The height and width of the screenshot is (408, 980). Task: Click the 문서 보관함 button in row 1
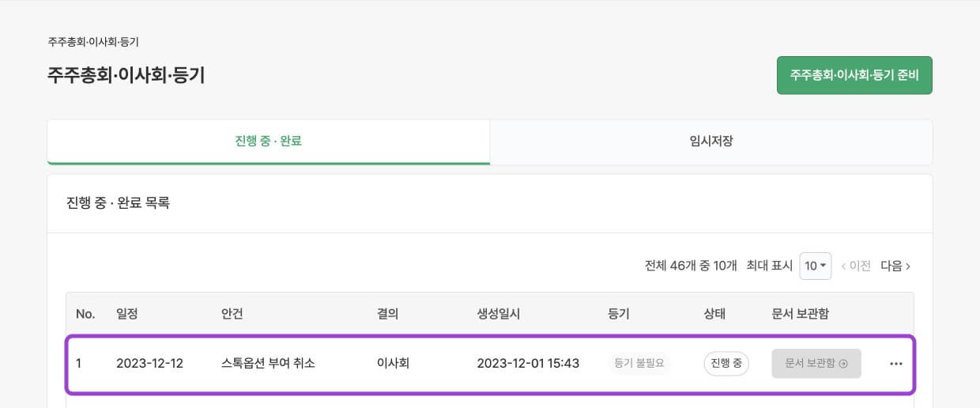pyautogui.click(x=816, y=364)
